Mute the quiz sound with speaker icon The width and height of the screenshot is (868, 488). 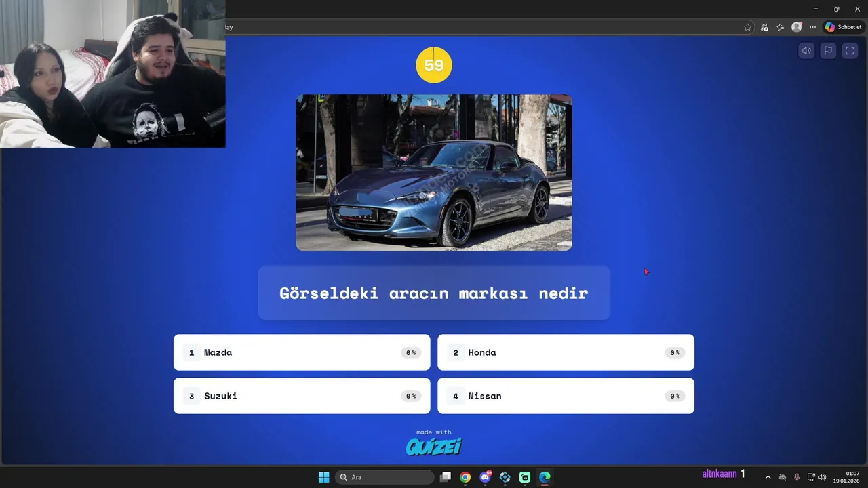(x=806, y=51)
